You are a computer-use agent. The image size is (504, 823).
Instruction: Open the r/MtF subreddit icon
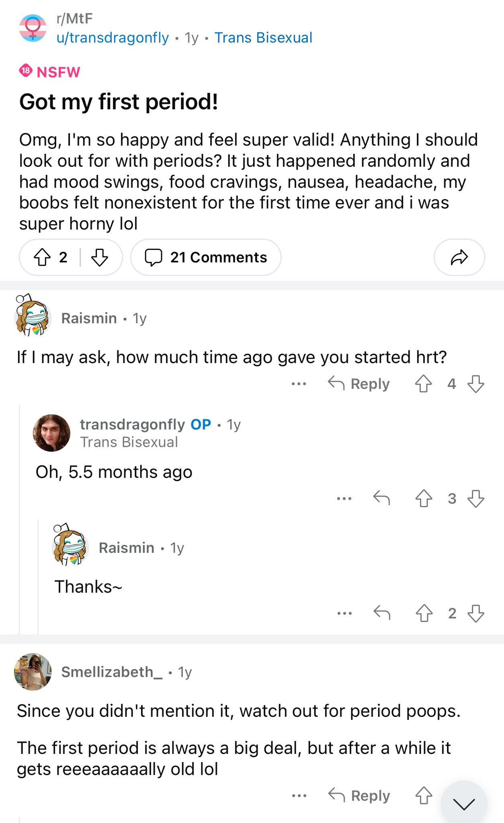point(33,28)
